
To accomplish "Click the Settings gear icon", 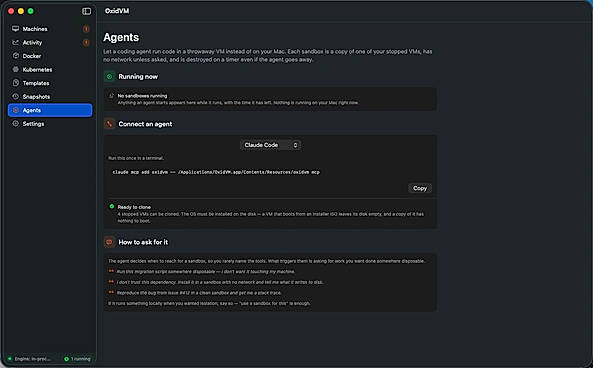I will [x=16, y=124].
